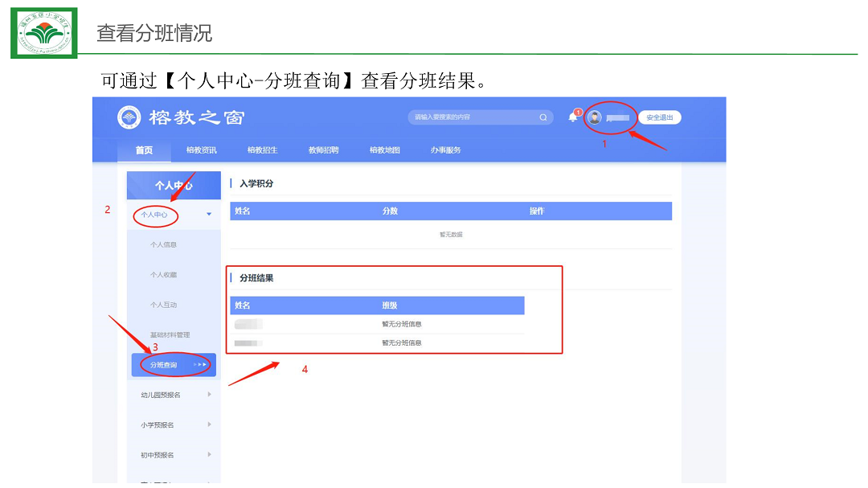Screen dimensions: 868x488
Task: Click the notification bell icon
Action: 573,117
